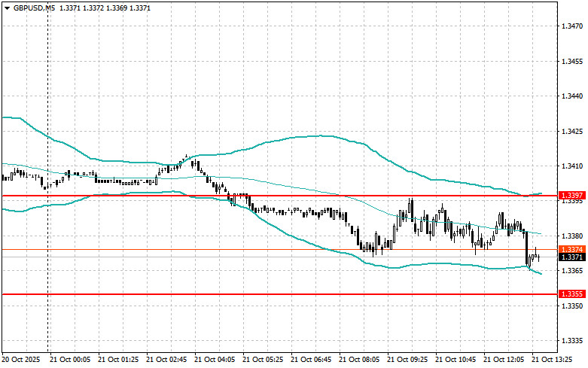Click the 1.3365 price scale value

(x=572, y=271)
